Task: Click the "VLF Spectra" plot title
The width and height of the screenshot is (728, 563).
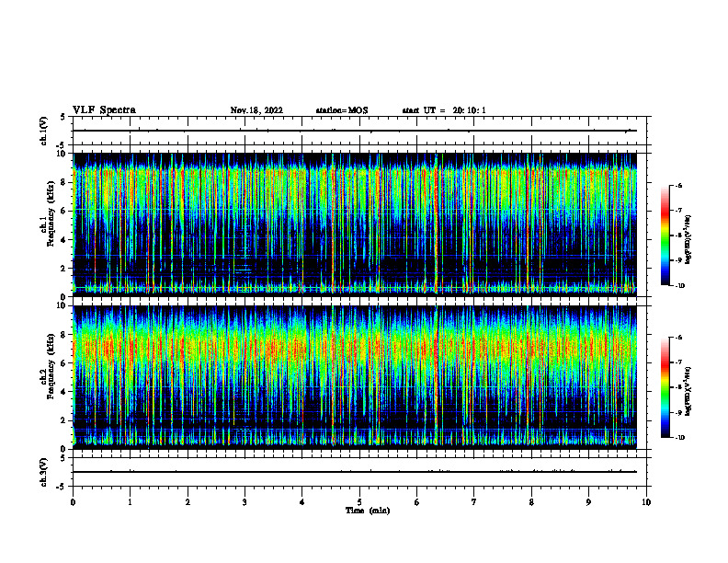Action: click(104, 110)
